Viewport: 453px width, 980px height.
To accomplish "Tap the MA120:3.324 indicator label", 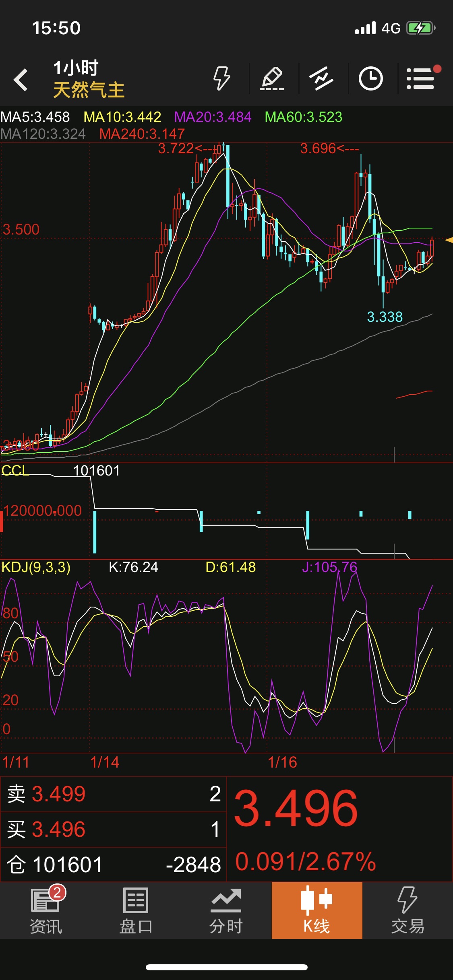I will pos(43,134).
